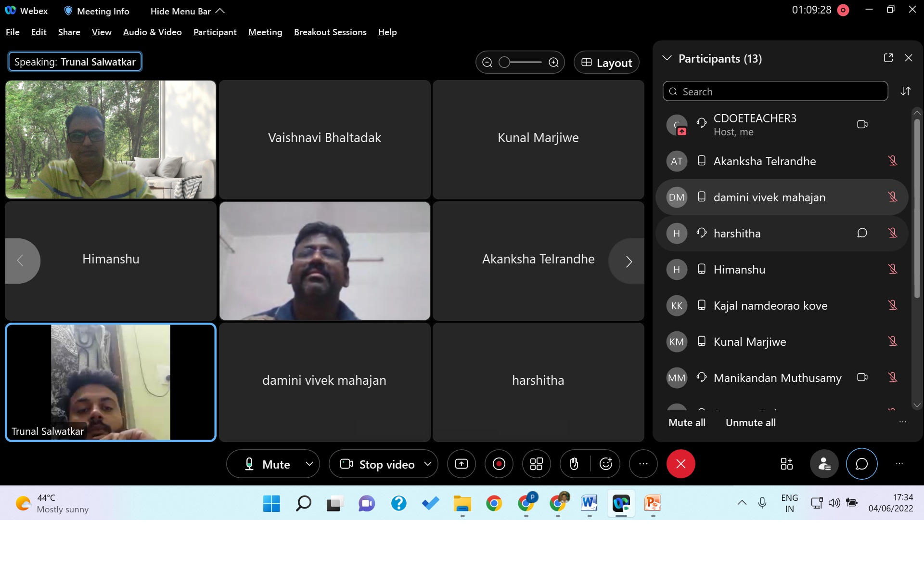Toggle Stop video button

tap(378, 464)
